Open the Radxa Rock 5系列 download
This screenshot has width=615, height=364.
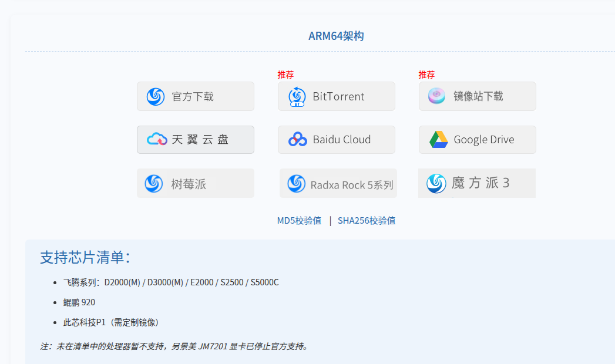tap(338, 183)
